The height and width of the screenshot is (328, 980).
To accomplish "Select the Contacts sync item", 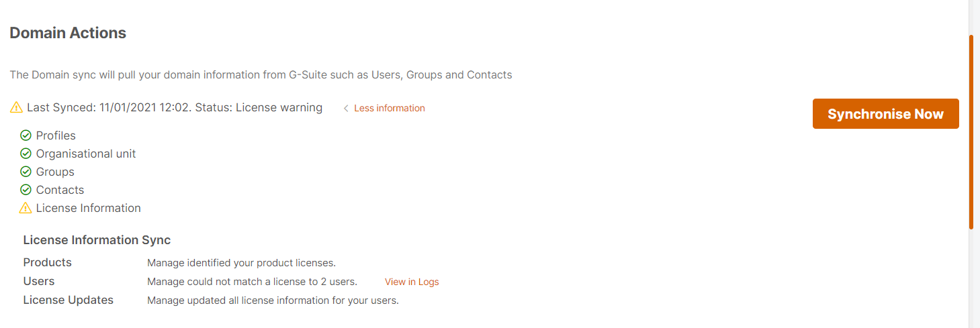I will pyautogui.click(x=60, y=190).
